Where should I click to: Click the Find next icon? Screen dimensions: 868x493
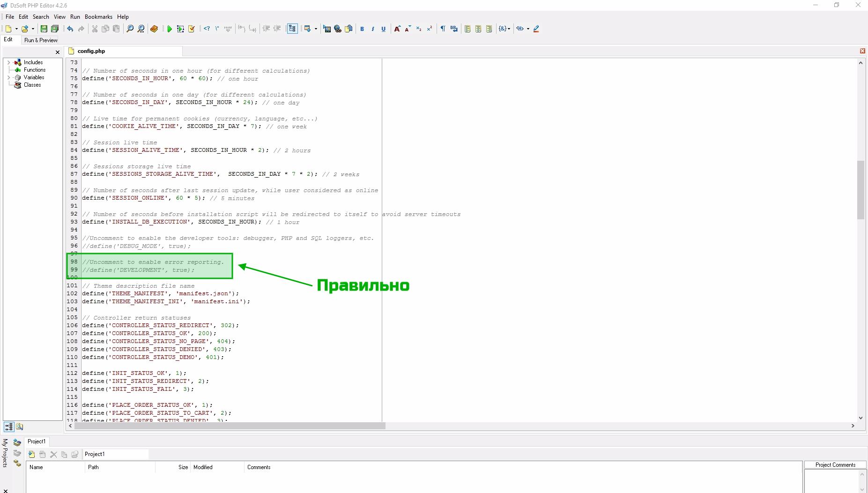point(141,29)
